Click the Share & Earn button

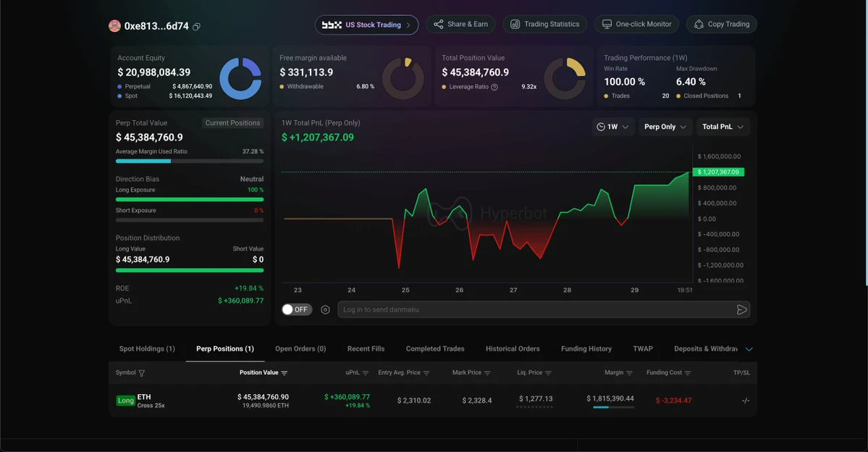click(460, 25)
